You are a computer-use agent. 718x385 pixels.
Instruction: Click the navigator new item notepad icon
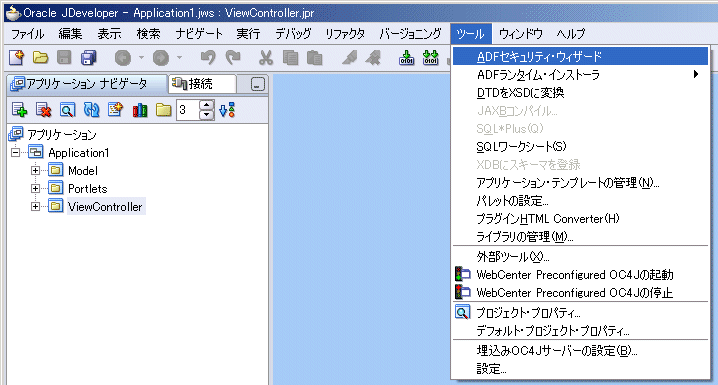(x=115, y=110)
